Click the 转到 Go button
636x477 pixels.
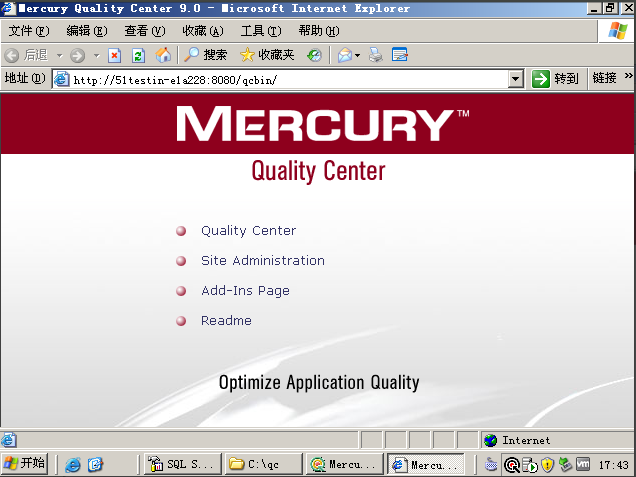coord(555,79)
